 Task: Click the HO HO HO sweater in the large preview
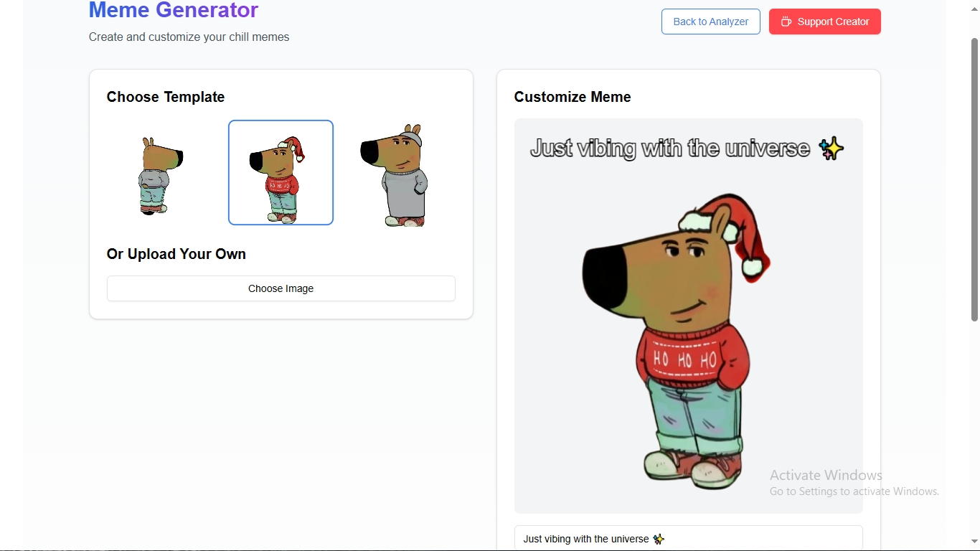coord(685,357)
